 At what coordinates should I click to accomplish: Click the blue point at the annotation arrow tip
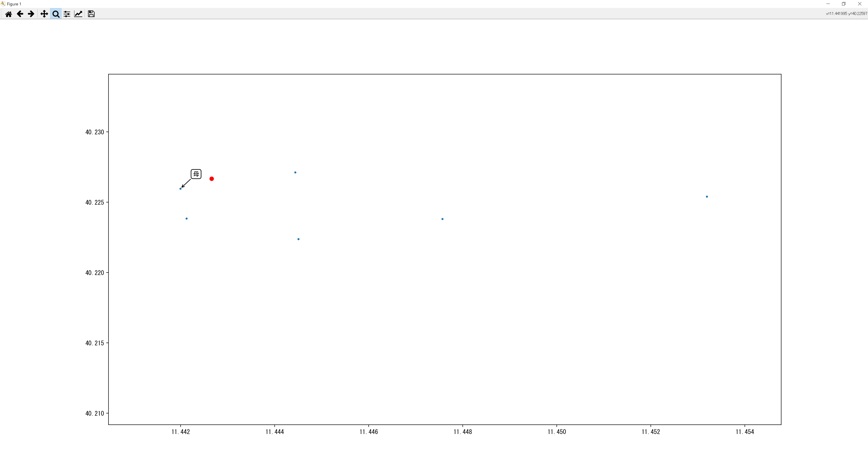click(x=181, y=189)
